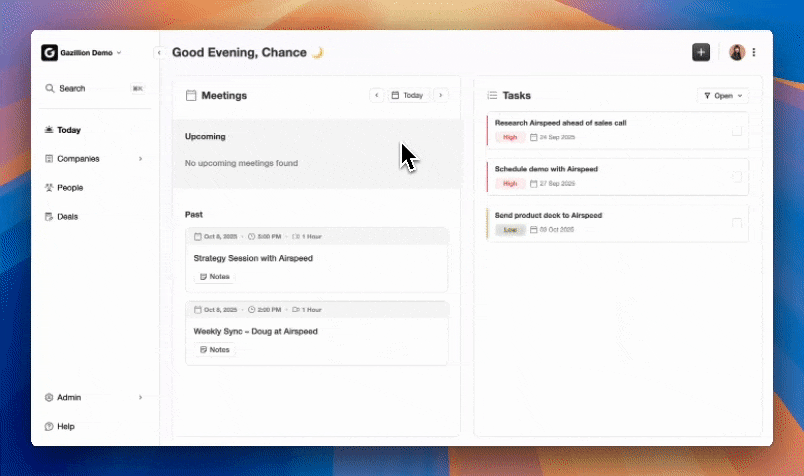Click the Upcoming section heading
The height and width of the screenshot is (476, 804).
pos(205,136)
